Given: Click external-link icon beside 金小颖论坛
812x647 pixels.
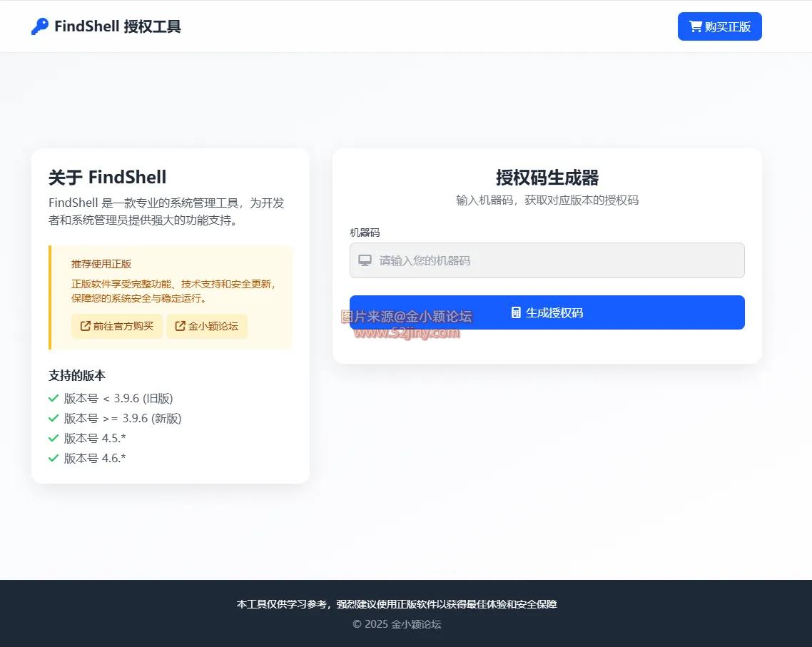Looking at the screenshot, I should pyautogui.click(x=181, y=326).
